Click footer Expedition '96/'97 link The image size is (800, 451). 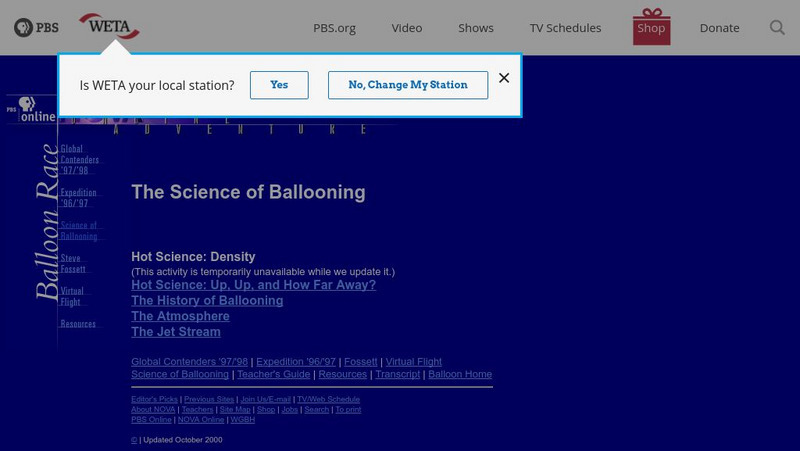point(296,362)
